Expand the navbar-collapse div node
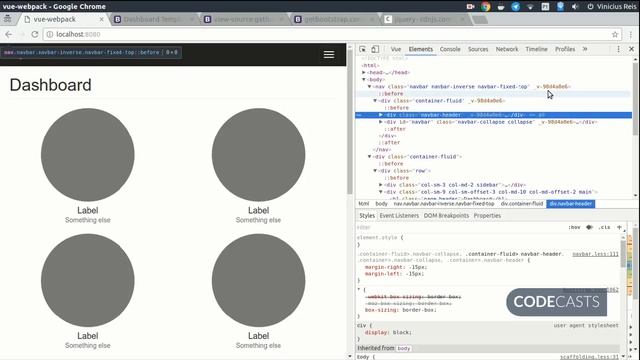 [381, 122]
